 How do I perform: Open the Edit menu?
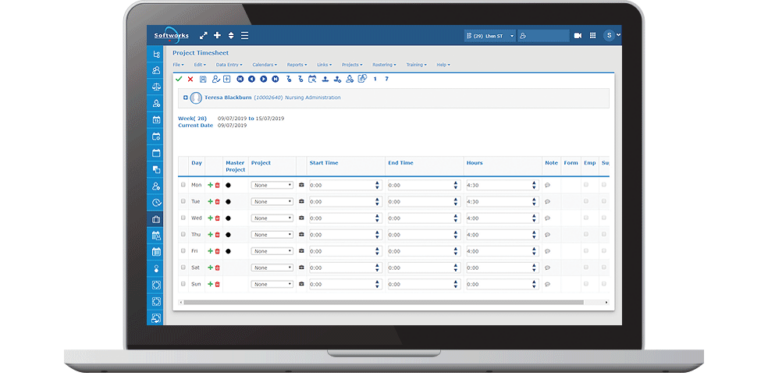(200, 65)
